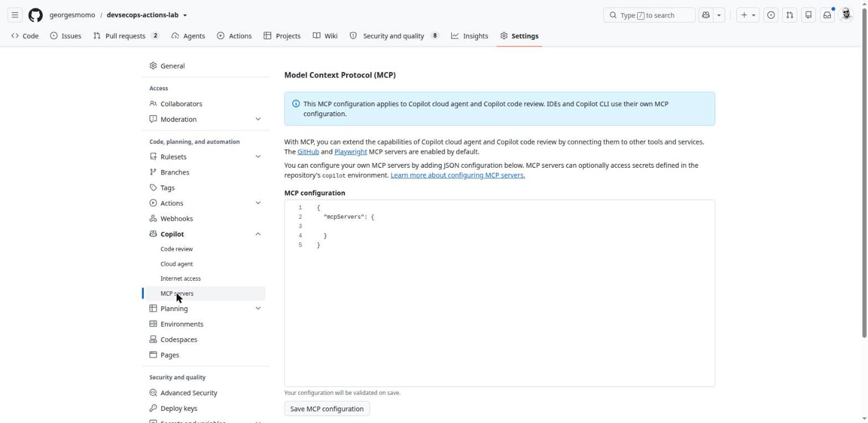This screenshot has width=868, height=423.
Task: Switch to the Issues tab
Action: point(66,36)
